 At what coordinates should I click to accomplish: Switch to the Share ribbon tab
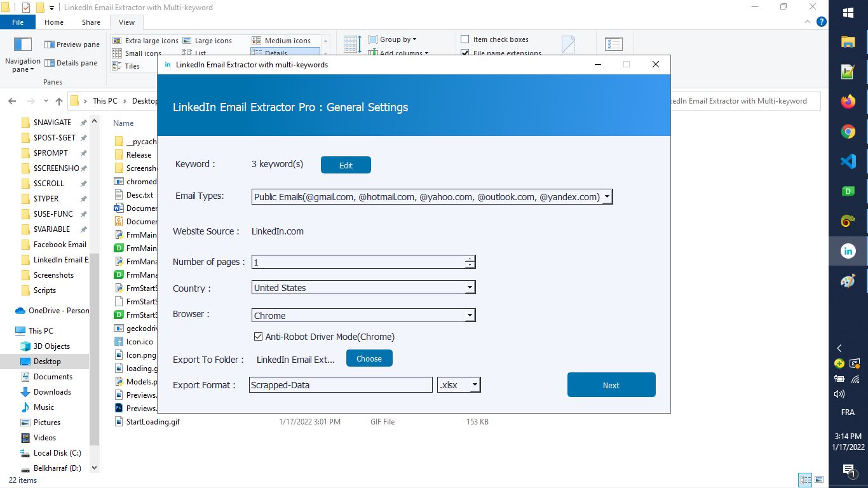91,22
